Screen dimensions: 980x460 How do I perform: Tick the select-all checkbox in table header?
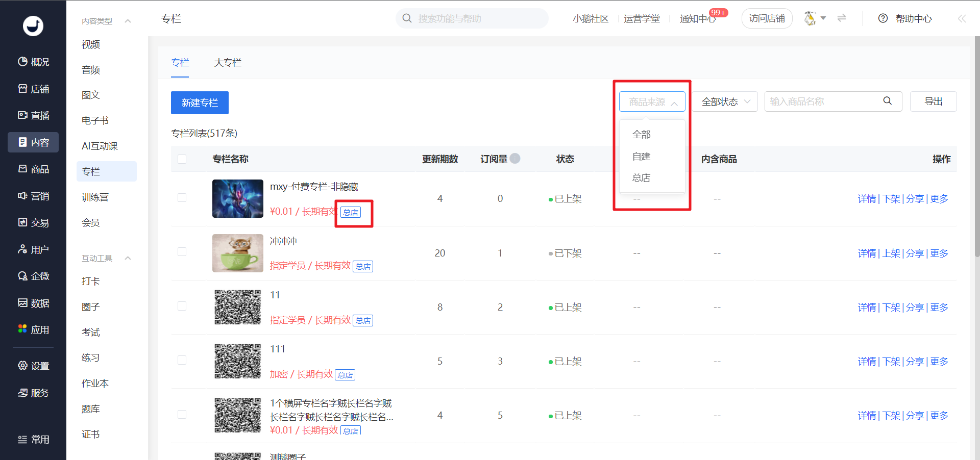pyautogui.click(x=182, y=159)
